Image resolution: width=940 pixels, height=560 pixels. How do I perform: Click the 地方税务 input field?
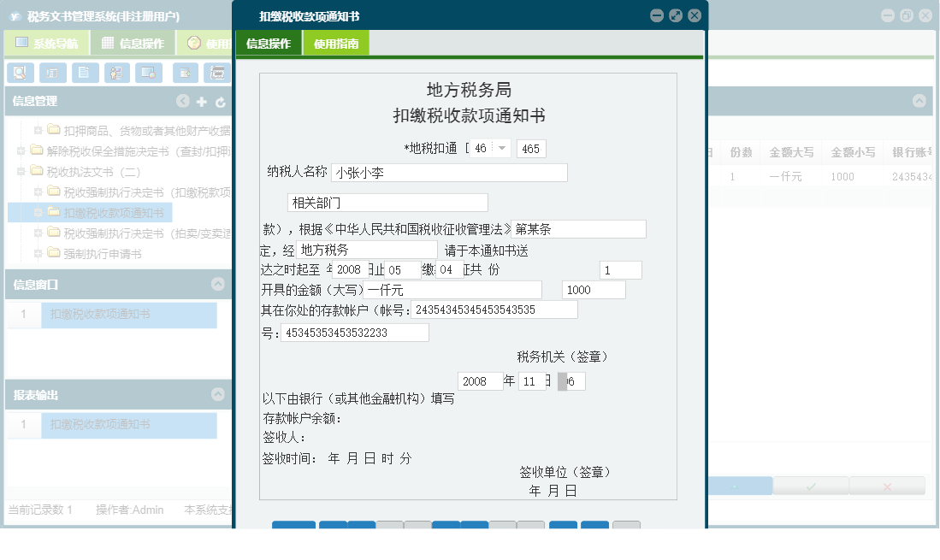tap(366, 249)
